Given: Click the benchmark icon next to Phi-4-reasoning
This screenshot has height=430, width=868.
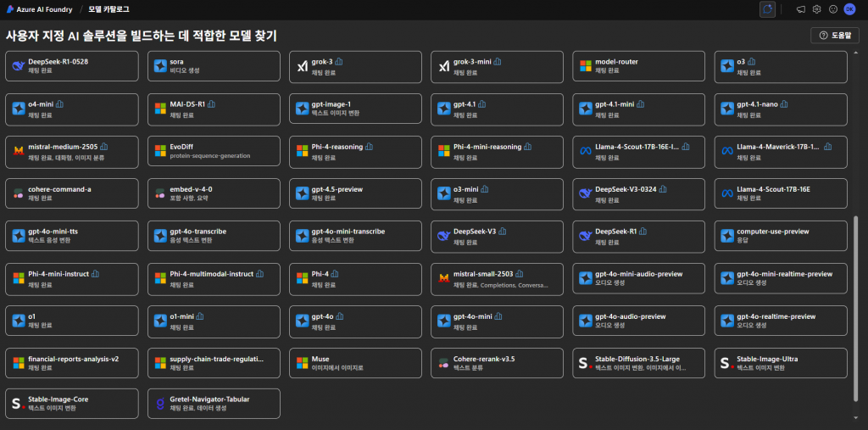Looking at the screenshot, I should pyautogui.click(x=369, y=147).
